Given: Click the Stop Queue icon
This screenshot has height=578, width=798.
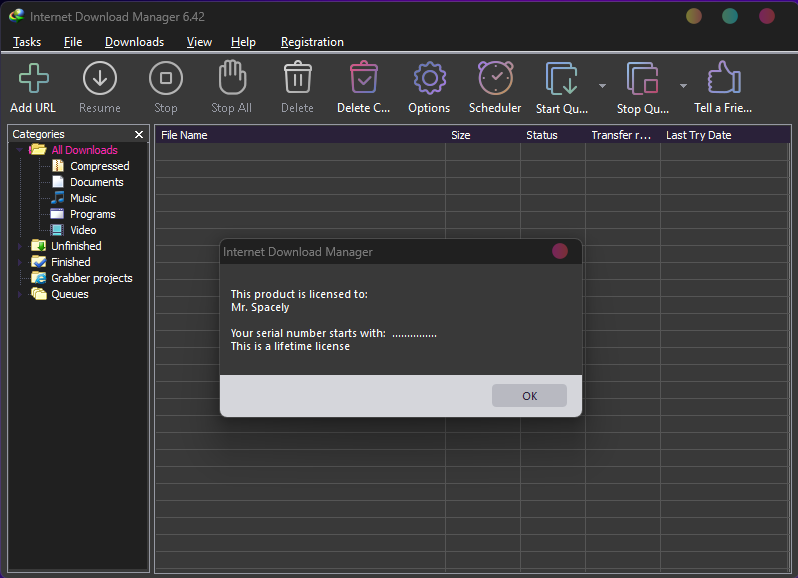Looking at the screenshot, I should tap(643, 78).
